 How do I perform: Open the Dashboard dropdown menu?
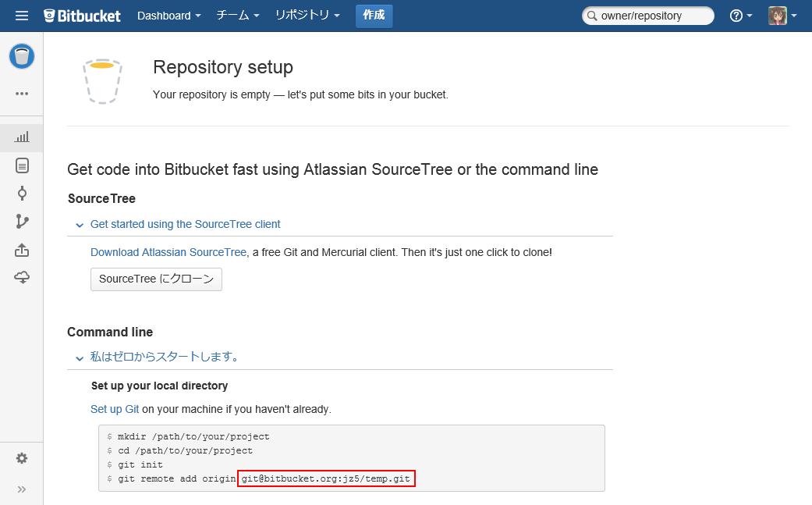pos(168,16)
